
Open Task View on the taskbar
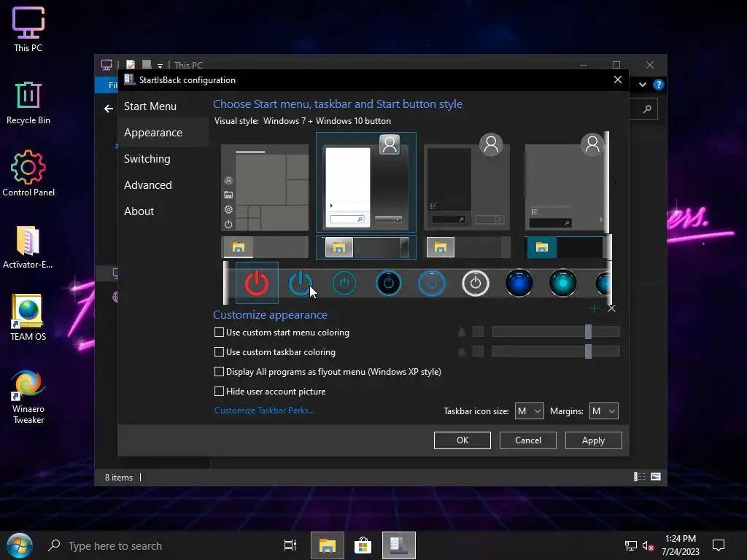290,545
